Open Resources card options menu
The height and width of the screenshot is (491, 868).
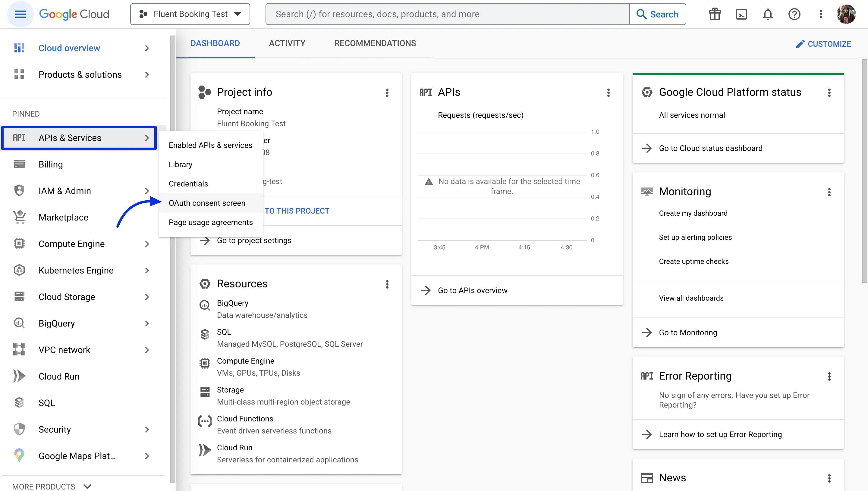tap(387, 284)
